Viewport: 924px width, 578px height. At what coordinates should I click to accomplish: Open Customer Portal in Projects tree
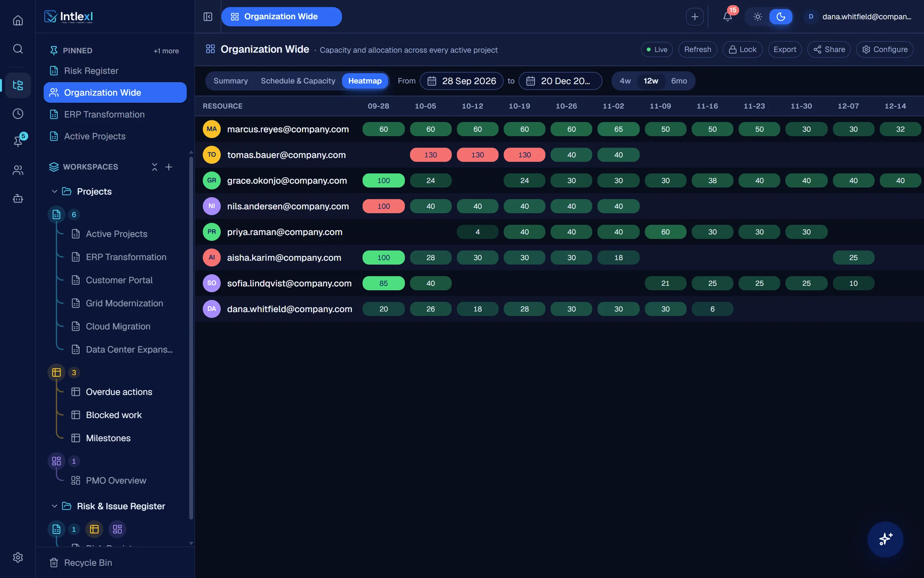119,280
